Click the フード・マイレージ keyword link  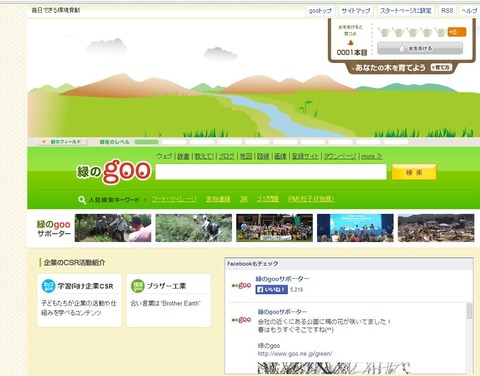click(174, 199)
